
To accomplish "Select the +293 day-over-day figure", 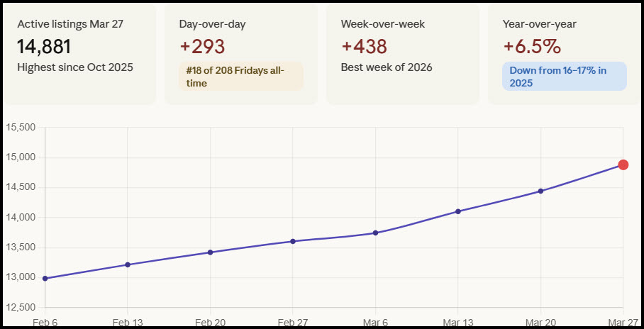I will pyautogui.click(x=202, y=47).
